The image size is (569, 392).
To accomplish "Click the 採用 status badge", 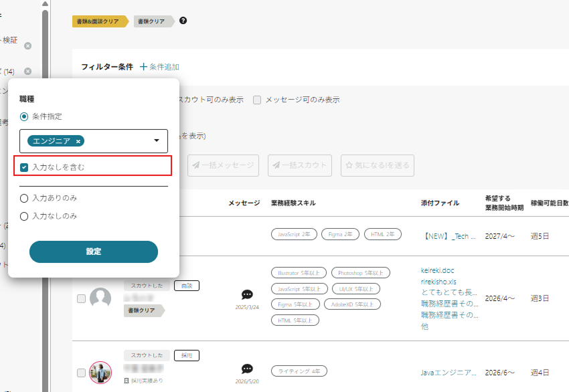I will click(187, 355).
